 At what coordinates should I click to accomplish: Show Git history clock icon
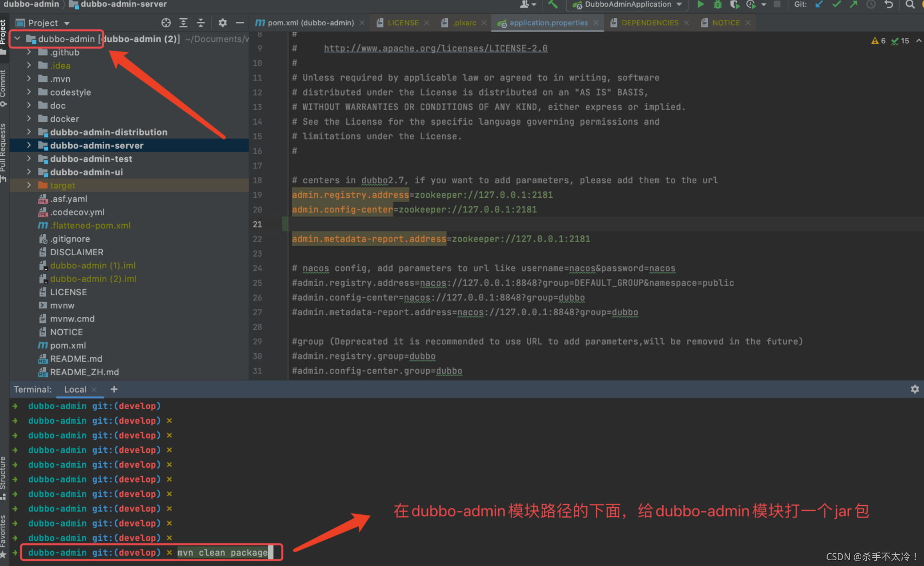[x=871, y=4]
